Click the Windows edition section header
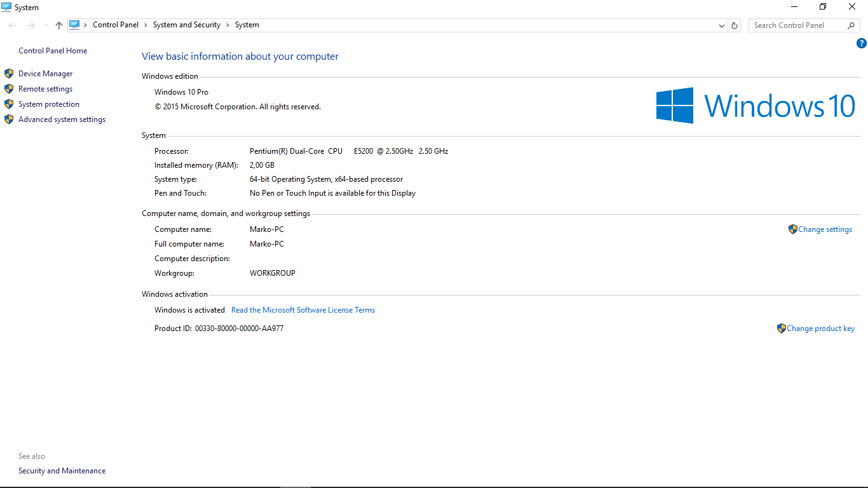 (x=170, y=76)
